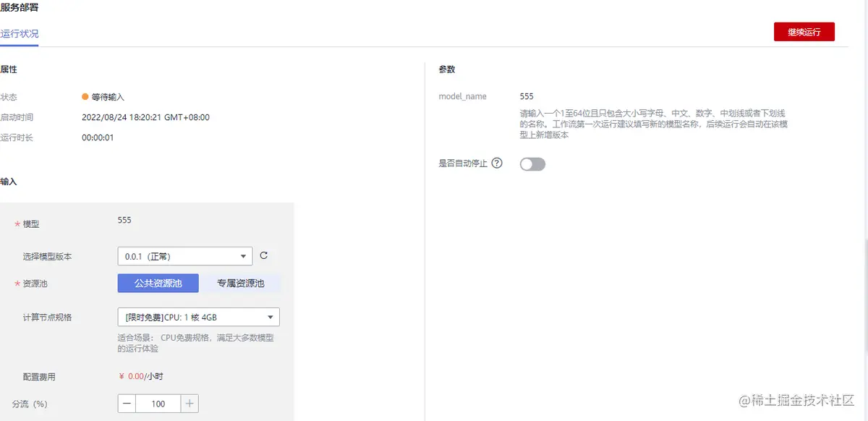The width and height of the screenshot is (868, 421).
Task: Expand the 计算节点规格 CPU spec dropdown
Action: click(x=199, y=317)
